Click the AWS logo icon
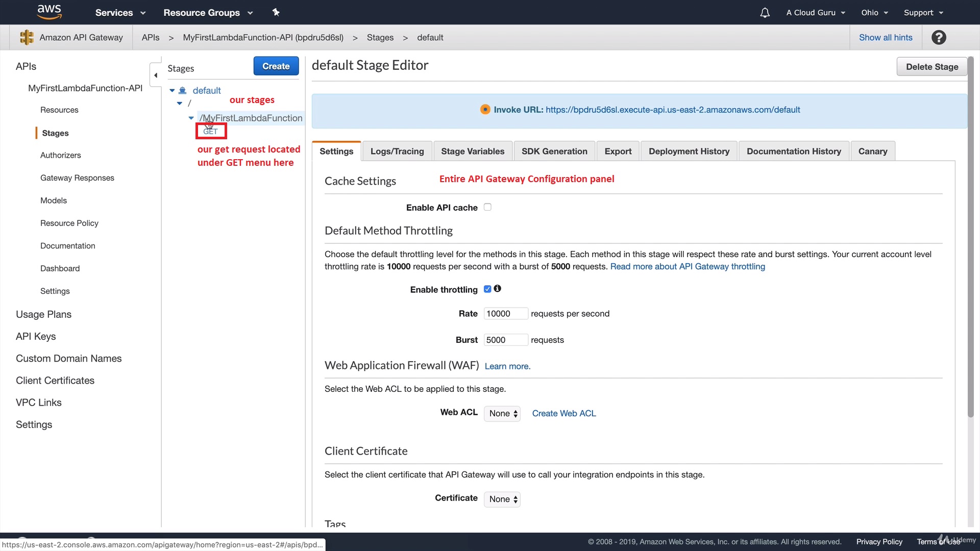Screen dimensions: 980x551 [x=50, y=12]
